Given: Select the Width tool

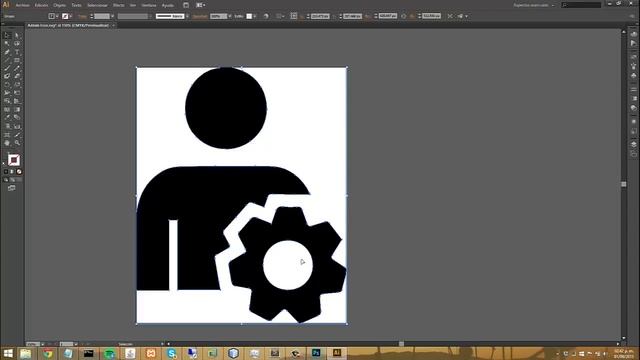Looking at the screenshot, I should coord(7,93).
